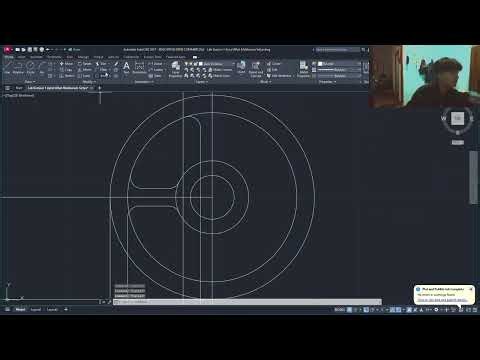Add a new drawing tab with plus button
The width and height of the screenshot is (480, 360).
pos(99,88)
